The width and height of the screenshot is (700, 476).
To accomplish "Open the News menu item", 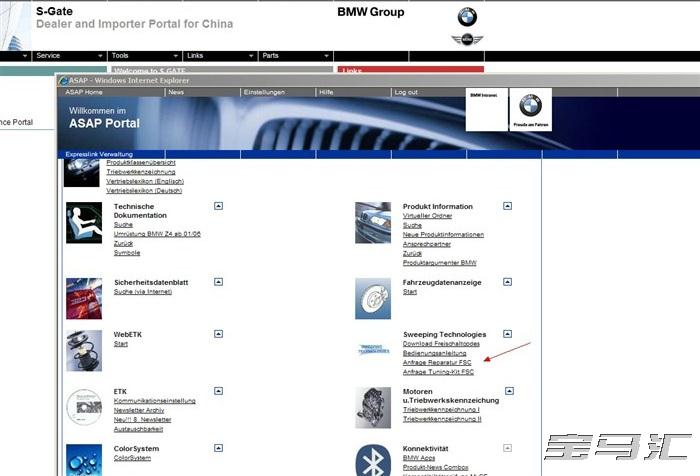I will tap(176, 92).
